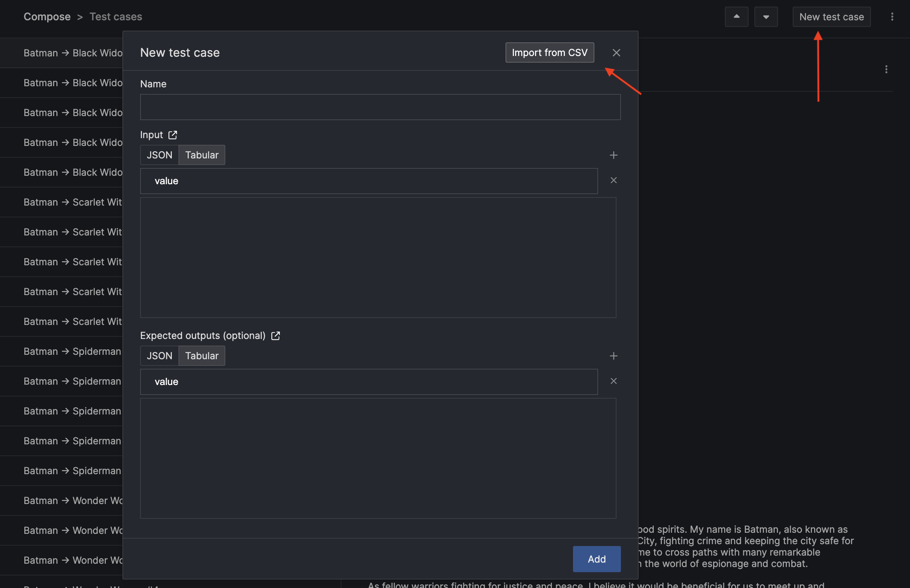
Task: Open the three-dot menu in the top-right corner
Action: (892, 17)
